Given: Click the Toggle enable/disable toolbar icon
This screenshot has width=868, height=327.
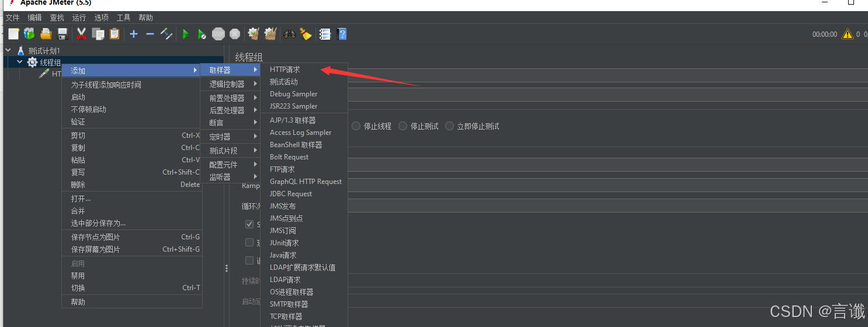Looking at the screenshot, I should click(x=166, y=34).
